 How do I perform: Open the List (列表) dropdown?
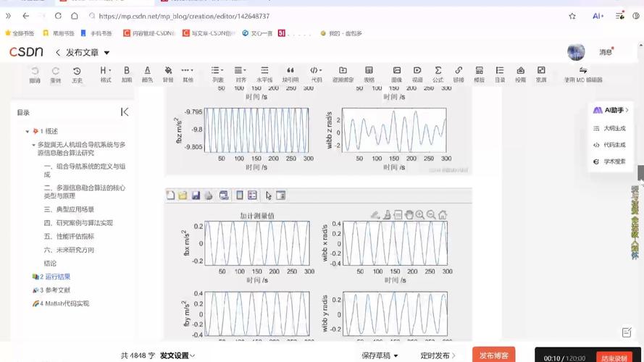(217, 75)
